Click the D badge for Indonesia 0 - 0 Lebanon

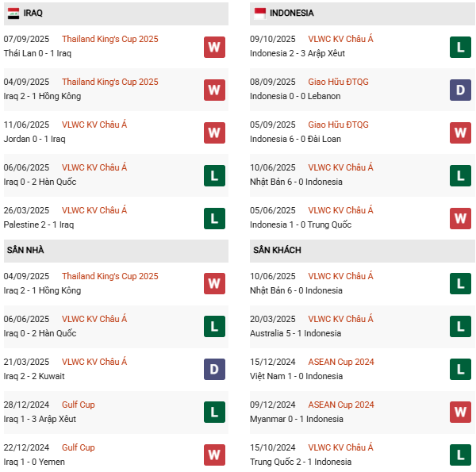pyautogui.click(x=460, y=90)
